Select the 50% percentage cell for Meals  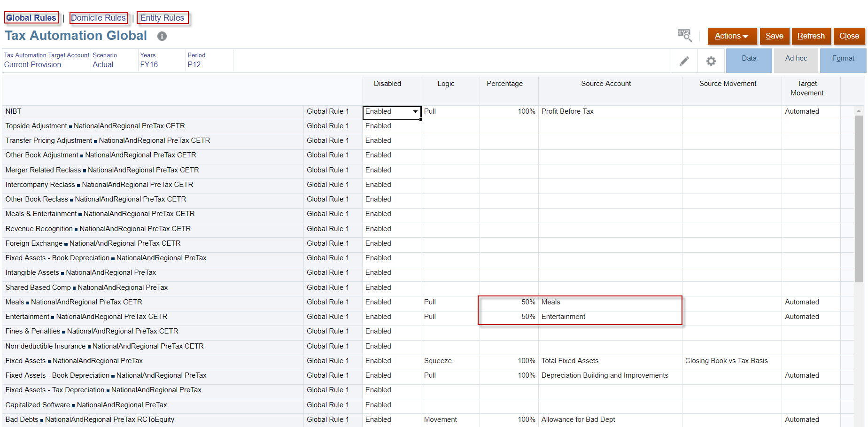click(509, 302)
